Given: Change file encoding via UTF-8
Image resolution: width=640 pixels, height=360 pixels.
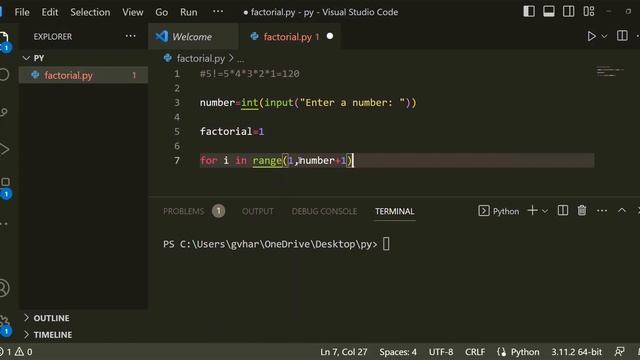Looking at the screenshot, I should [x=441, y=352].
